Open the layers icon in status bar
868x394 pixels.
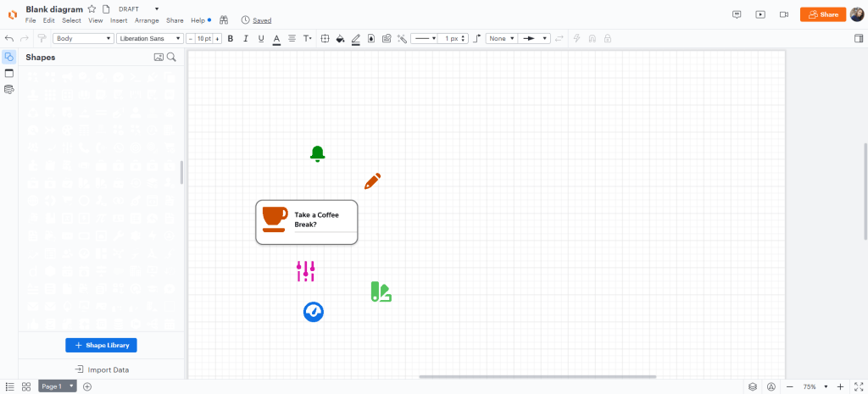click(752, 386)
